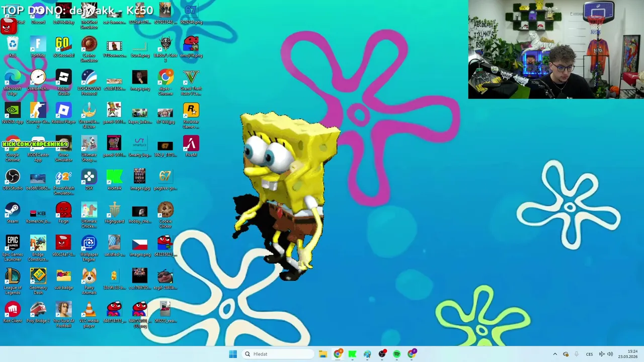This screenshot has height=362, width=644.
Task: Launch Roblox Studio from desktop
Action: pos(63,82)
